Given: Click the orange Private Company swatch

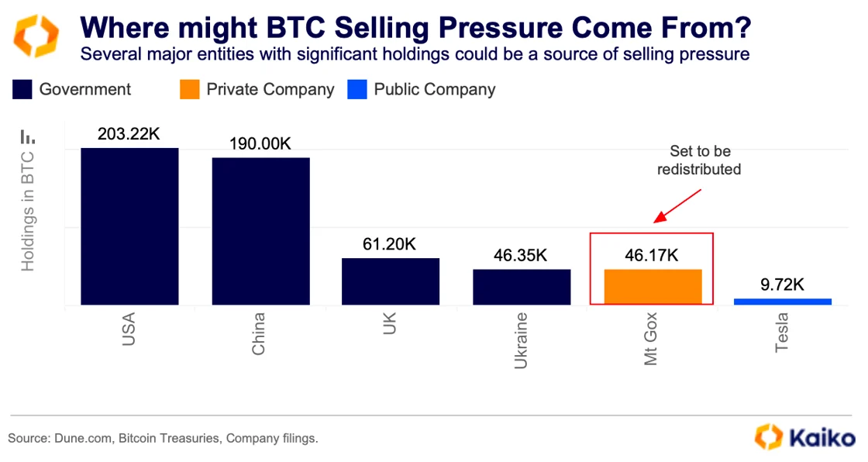Looking at the screenshot, I should (x=189, y=90).
